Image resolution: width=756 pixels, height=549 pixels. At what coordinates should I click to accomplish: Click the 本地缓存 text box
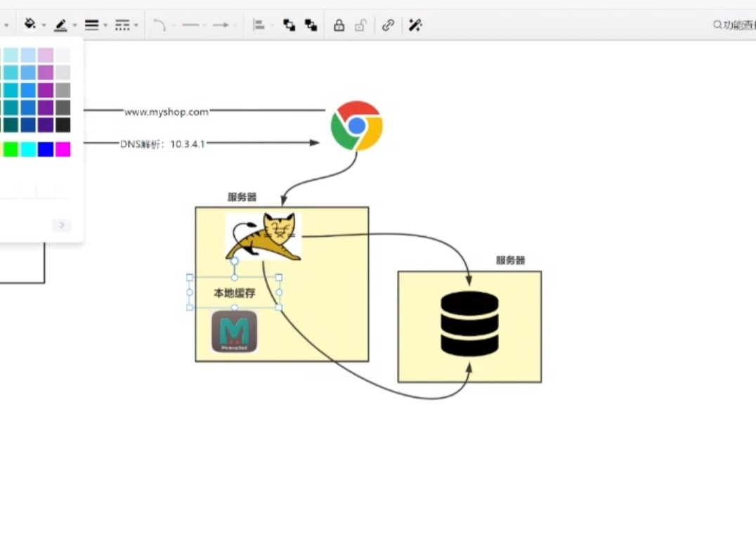235,293
